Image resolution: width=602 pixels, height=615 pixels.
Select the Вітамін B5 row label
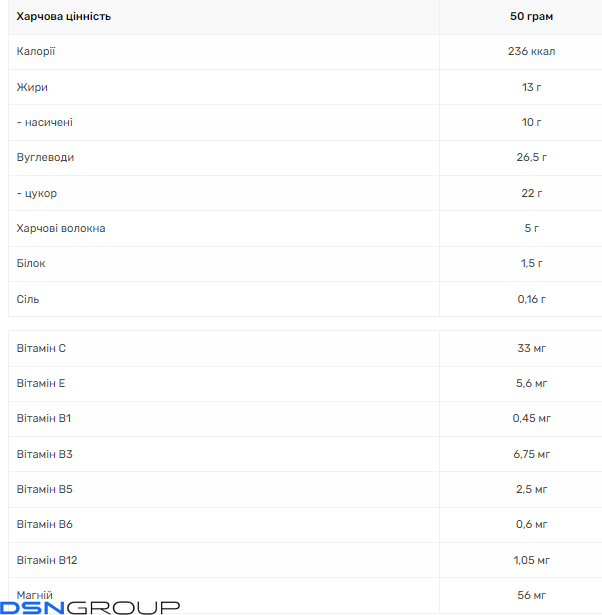(45, 489)
